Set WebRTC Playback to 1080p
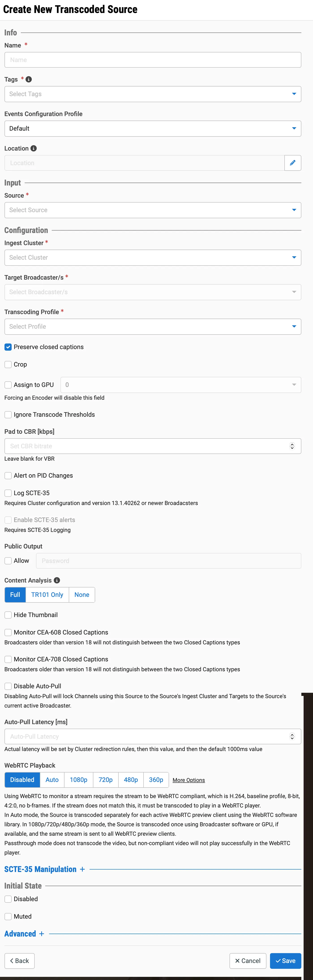This screenshot has width=313, height=980. (x=79, y=780)
